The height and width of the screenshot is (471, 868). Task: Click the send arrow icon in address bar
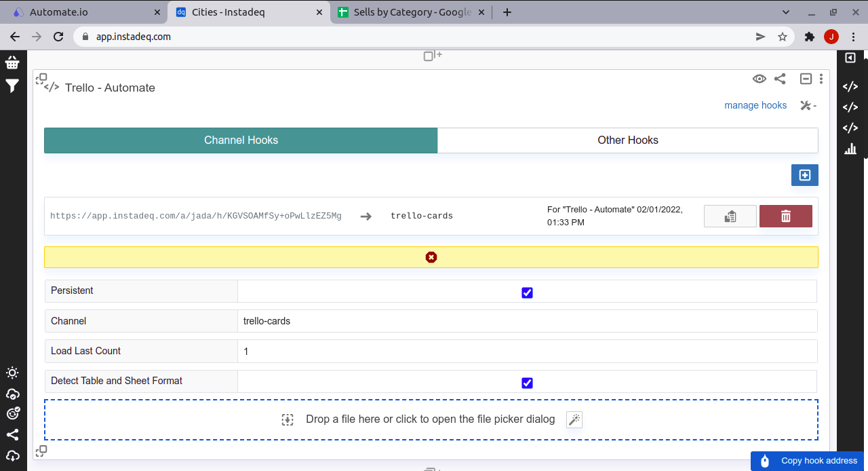tap(761, 37)
